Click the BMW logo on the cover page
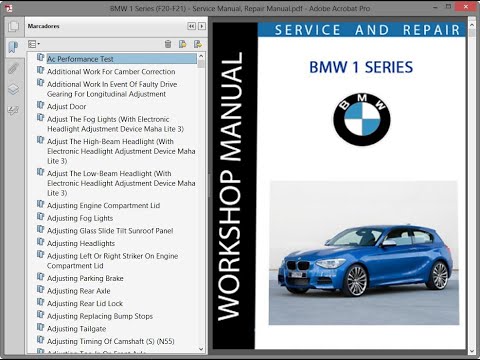This screenshot has width=480, height=360. tap(362, 119)
